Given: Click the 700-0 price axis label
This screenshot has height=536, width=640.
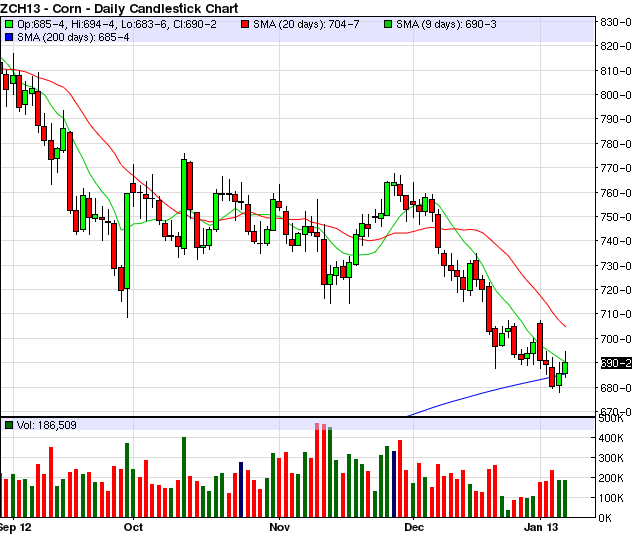Looking at the screenshot, I should pyautogui.click(x=616, y=339).
